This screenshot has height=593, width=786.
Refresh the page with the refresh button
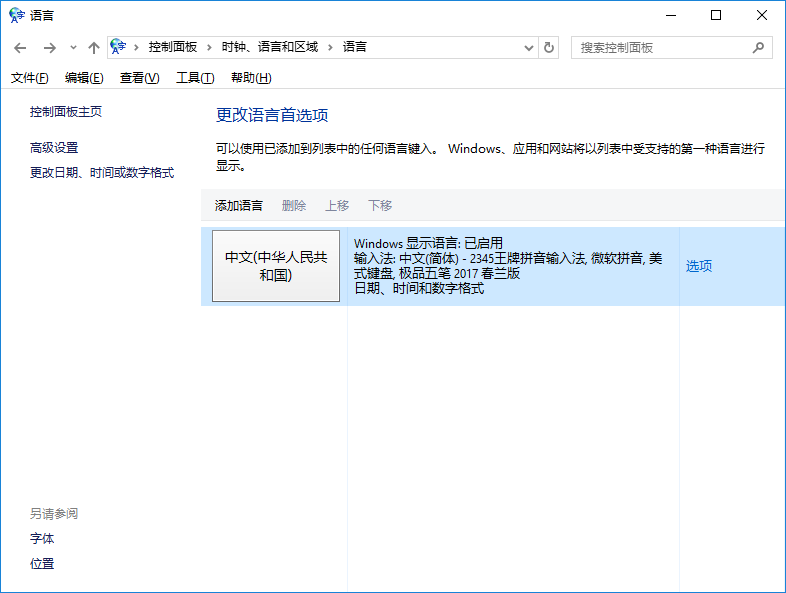tap(549, 48)
